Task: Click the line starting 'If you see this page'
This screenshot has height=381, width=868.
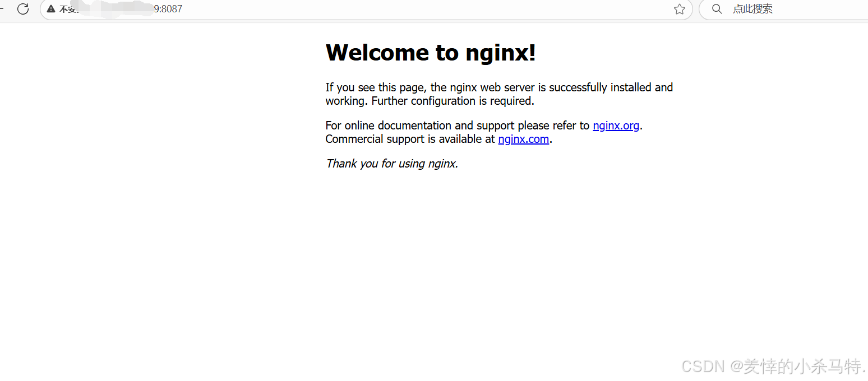Action: tap(499, 87)
